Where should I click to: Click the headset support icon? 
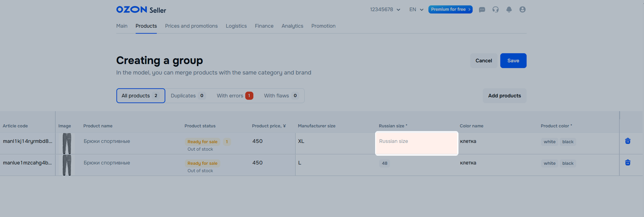pyautogui.click(x=495, y=9)
